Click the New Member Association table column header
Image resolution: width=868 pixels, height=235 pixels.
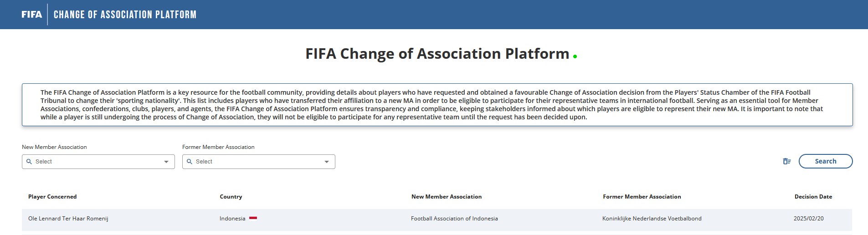[x=446, y=197]
